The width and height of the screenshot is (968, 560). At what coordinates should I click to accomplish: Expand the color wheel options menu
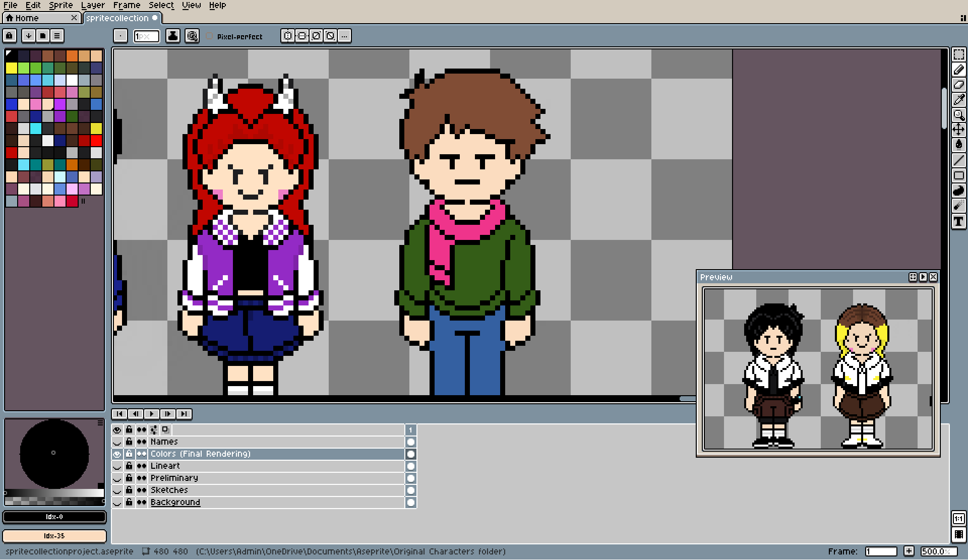point(100,422)
